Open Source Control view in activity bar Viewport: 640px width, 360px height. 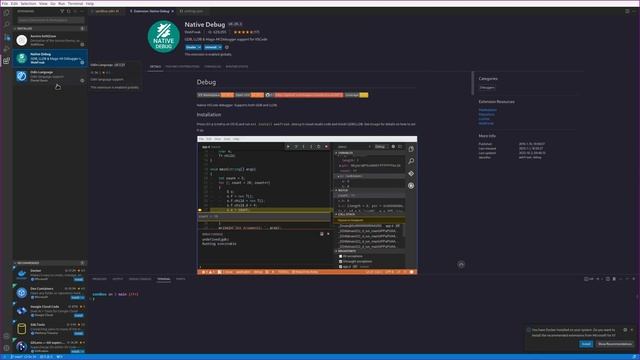click(6, 37)
